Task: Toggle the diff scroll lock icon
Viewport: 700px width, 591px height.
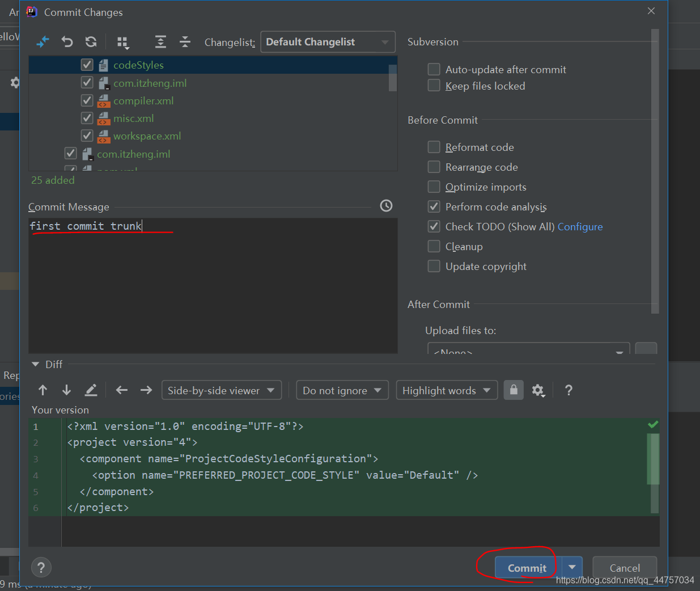Action: pos(514,390)
